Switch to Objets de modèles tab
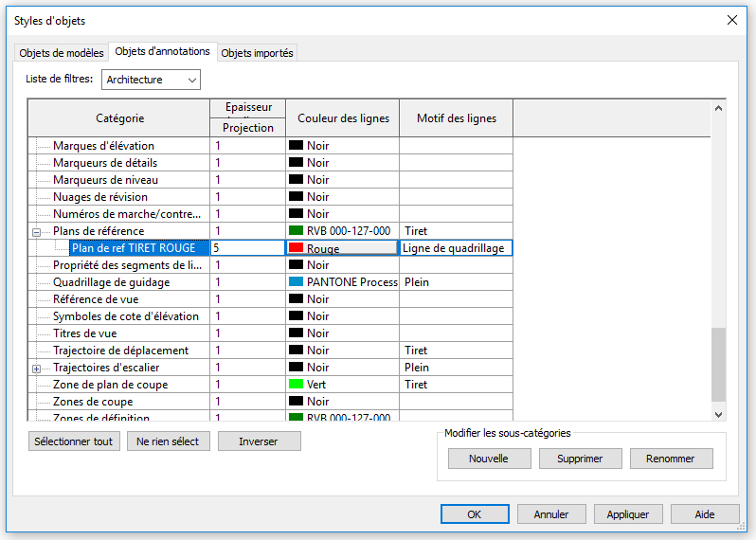Image resolution: width=756 pixels, height=540 pixels. [x=62, y=53]
